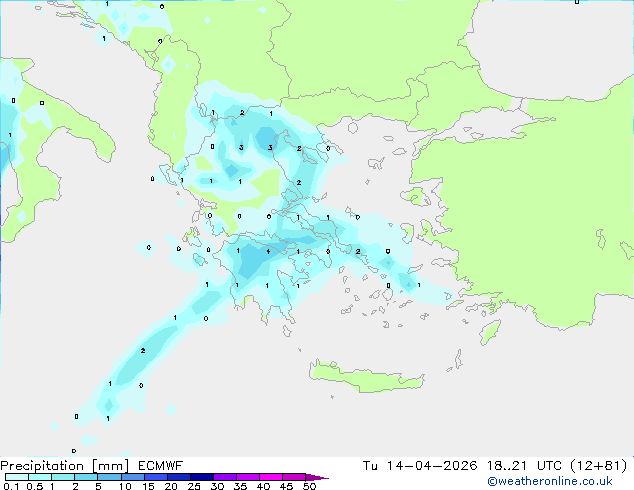Click the date text 'Tu 14-04-2026'

(420, 466)
